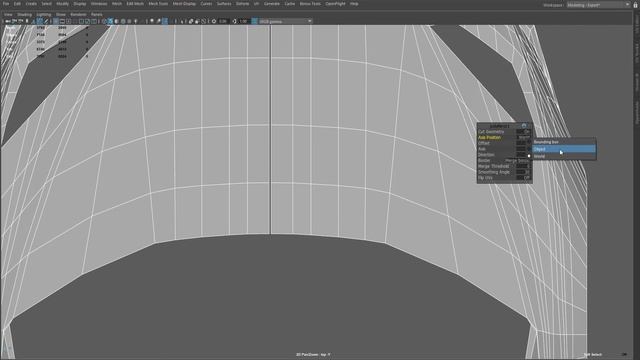
Task: Open the Generate menu
Action: point(272,4)
